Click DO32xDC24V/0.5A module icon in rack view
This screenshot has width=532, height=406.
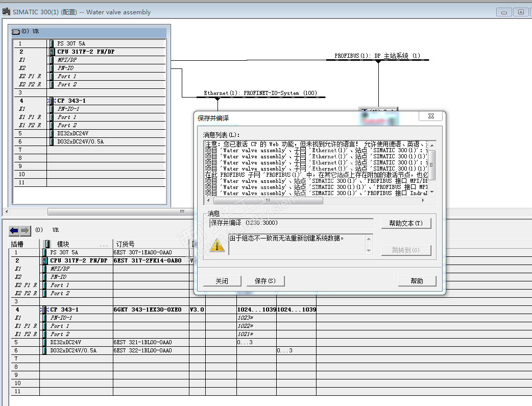click(52, 141)
